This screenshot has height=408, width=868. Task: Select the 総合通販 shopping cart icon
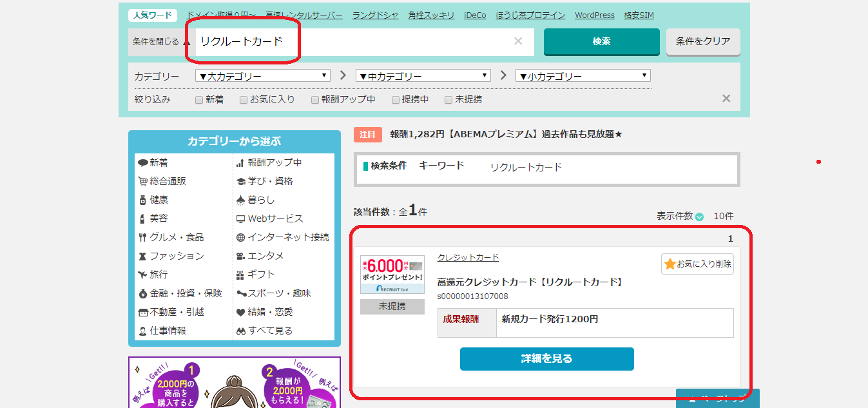(143, 182)
